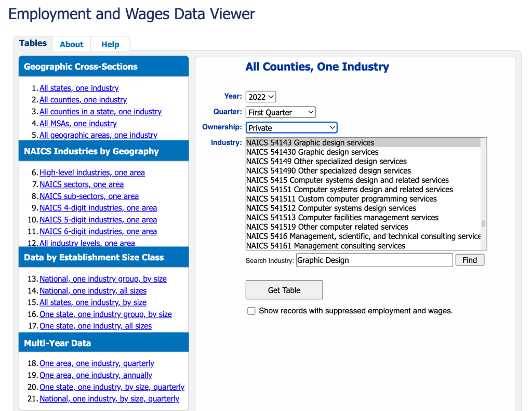The height and width of the screenshot is (411, 532).
Task: Switch to the About tab
Action: (x=72, y=44)
